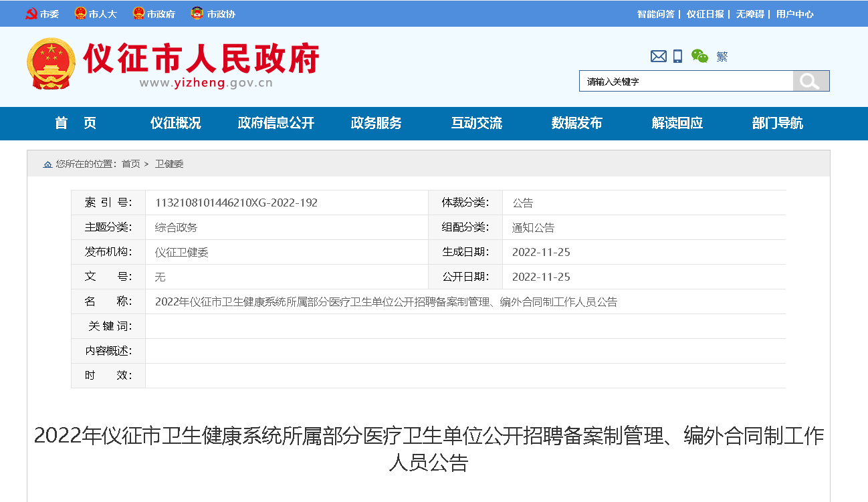The height and width of the screenshot is (502, 868).
Task: Click the emblem icon beside 市政府
Action: (x=138, y=13)
